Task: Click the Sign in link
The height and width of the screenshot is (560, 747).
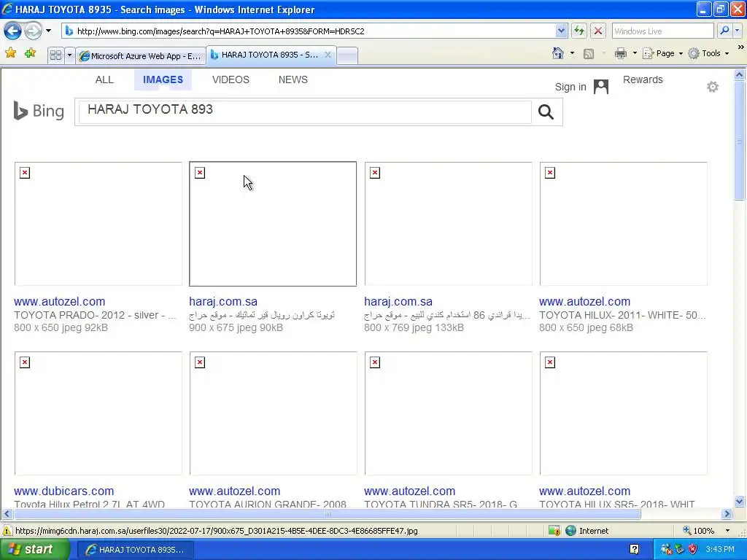Action: coord(570,87)
